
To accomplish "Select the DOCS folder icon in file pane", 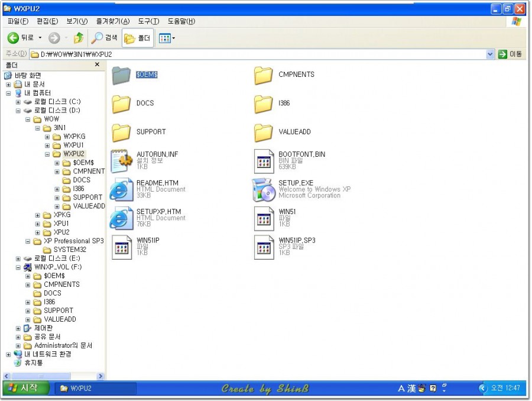I will (121, 104).
